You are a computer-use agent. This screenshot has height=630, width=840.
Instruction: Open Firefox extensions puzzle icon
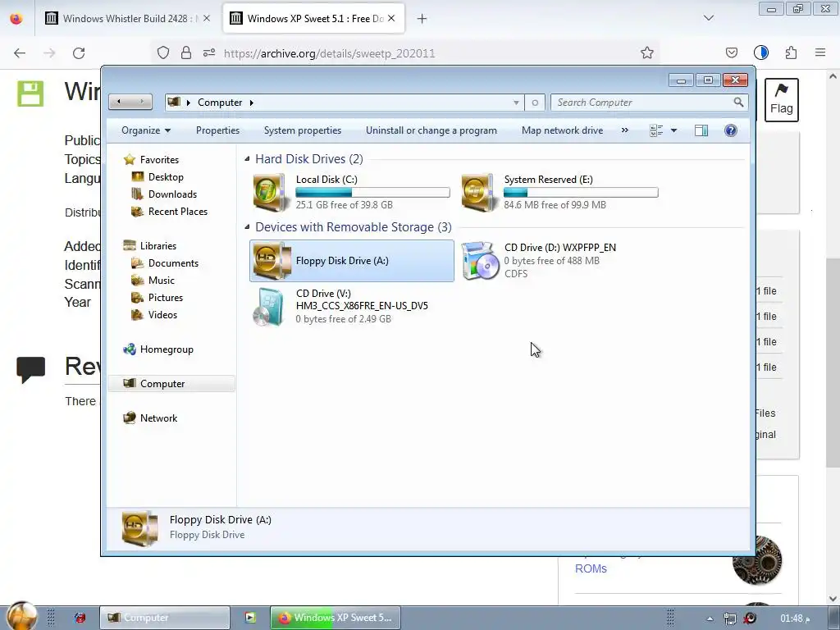(792, 52)
